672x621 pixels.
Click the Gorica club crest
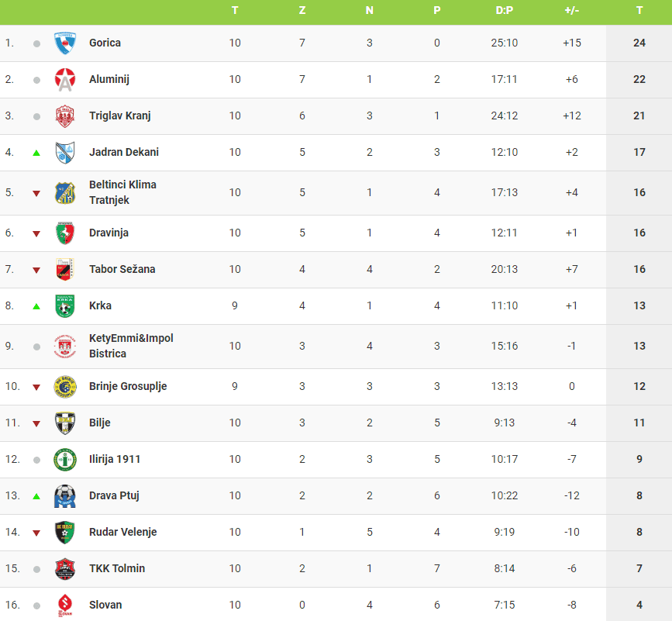(x=65, y=43)
